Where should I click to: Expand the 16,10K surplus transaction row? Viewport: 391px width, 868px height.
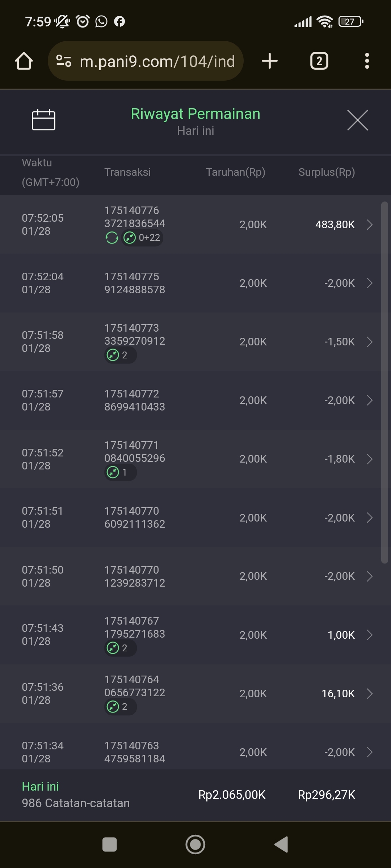(370, 694)
